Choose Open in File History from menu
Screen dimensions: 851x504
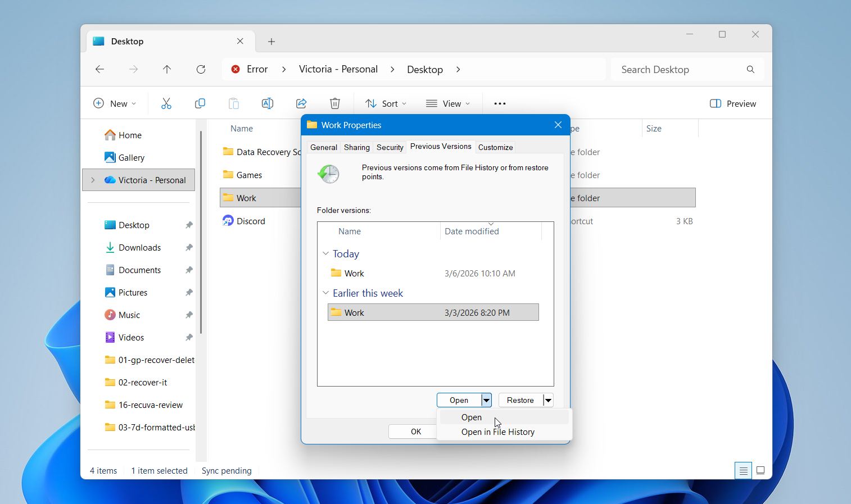click(497, 432)
